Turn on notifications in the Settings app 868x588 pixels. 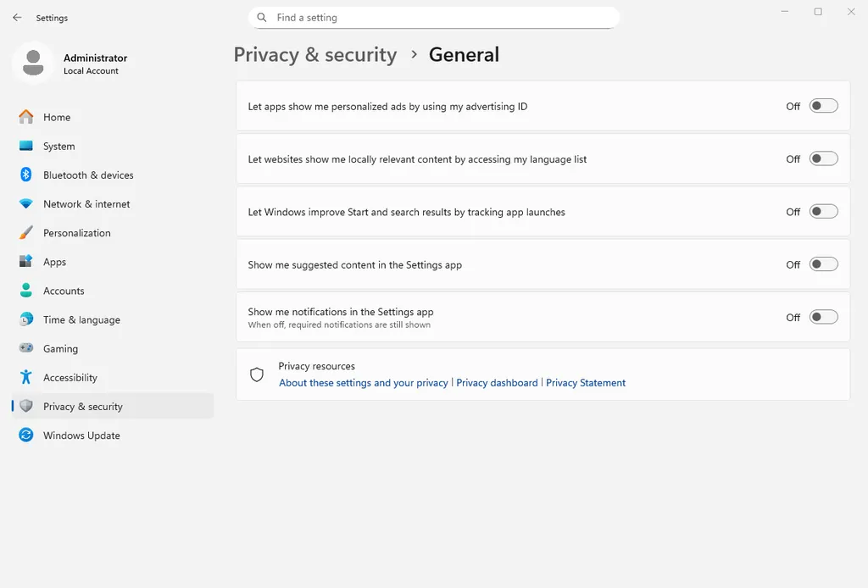[822, 317]
